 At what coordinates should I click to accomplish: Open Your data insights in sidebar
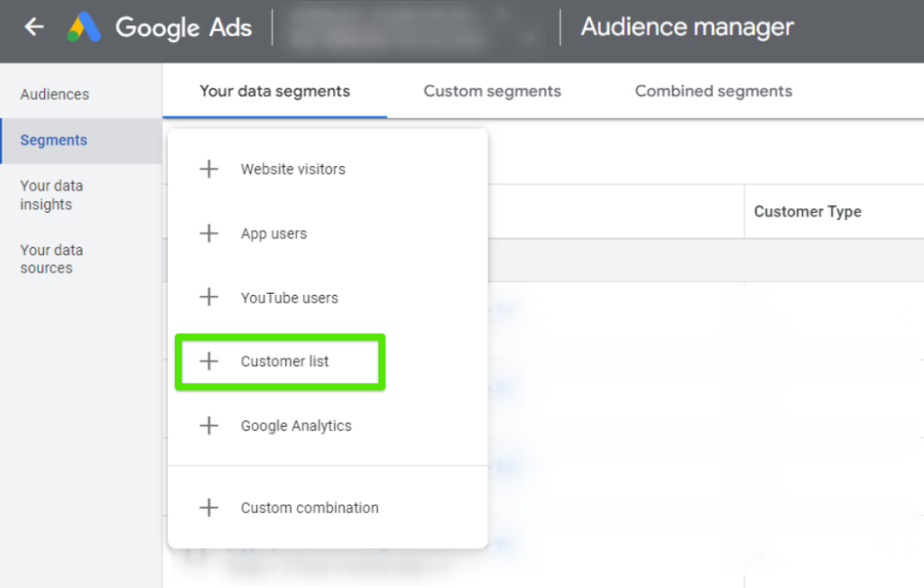coord(51,195)
